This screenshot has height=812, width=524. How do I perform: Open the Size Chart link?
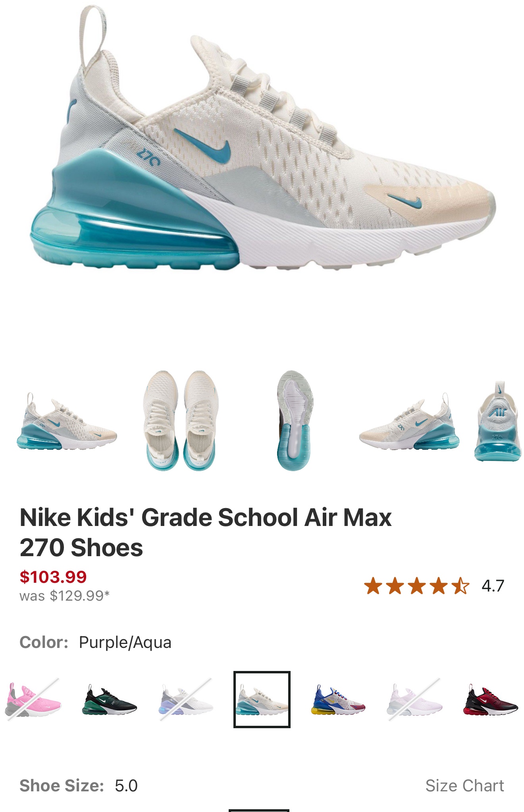(464, 785)
